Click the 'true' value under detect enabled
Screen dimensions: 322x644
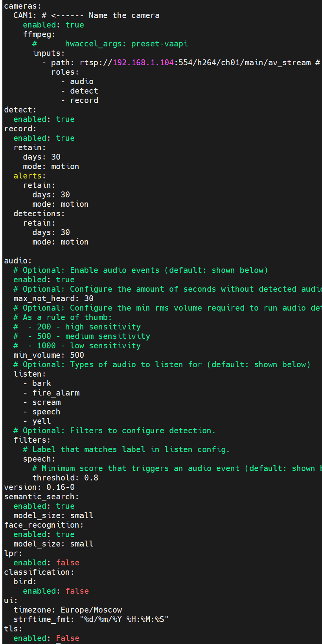click(x=65, y=119)
